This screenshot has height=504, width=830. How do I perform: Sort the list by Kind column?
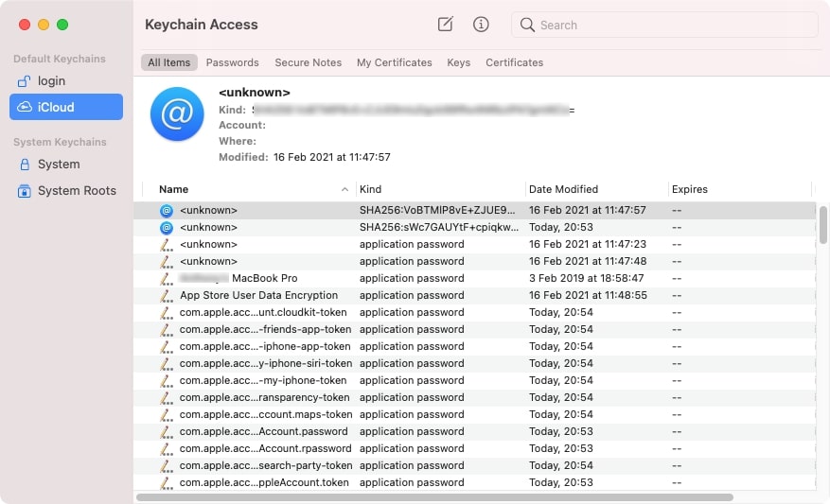pos(440,189)
